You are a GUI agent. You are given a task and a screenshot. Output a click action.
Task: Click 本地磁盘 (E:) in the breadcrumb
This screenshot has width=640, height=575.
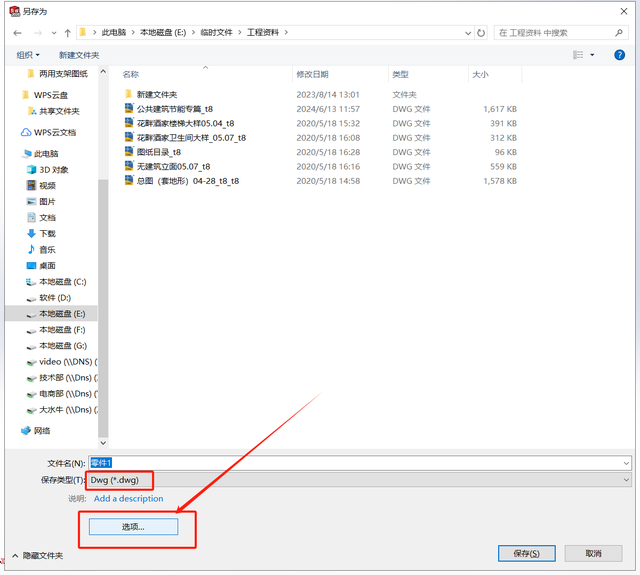163,33
